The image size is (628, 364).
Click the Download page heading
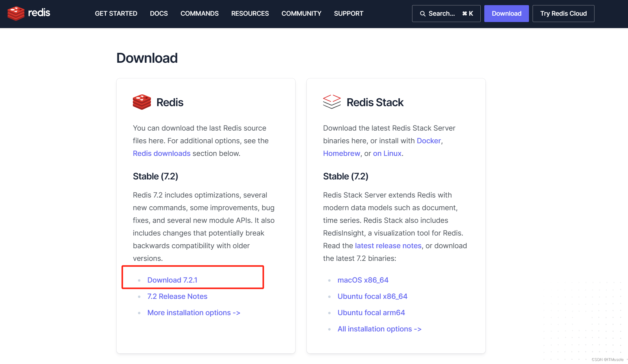147,58
